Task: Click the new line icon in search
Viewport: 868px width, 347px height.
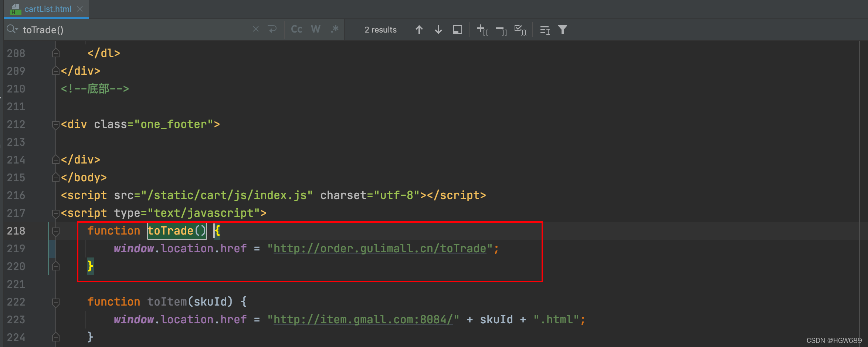Action: tap(272, 29)
